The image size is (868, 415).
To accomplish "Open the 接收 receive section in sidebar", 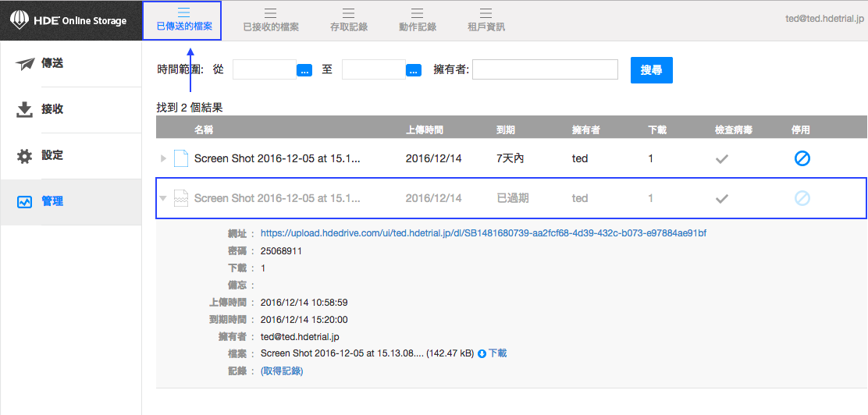I will tap(71, 109).
